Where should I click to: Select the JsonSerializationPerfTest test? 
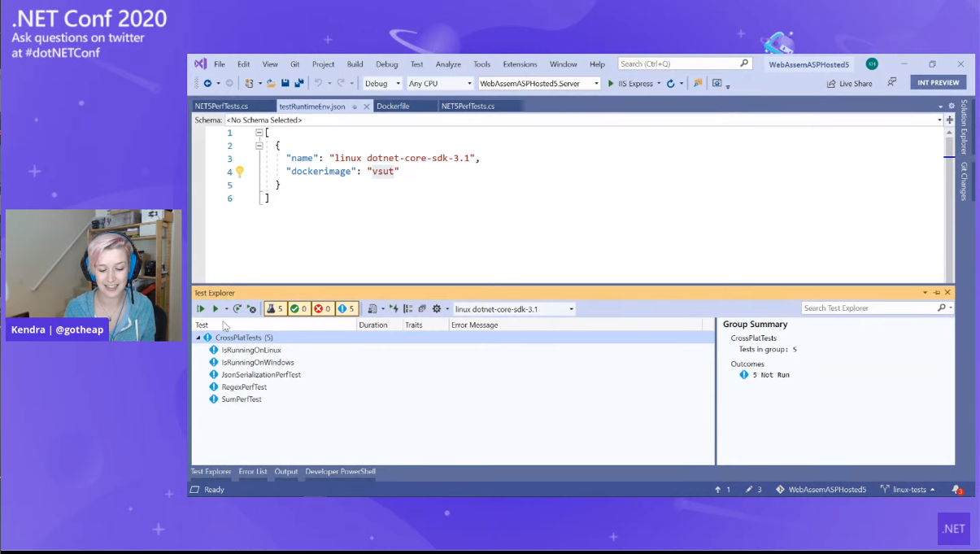tap(261, 375)
